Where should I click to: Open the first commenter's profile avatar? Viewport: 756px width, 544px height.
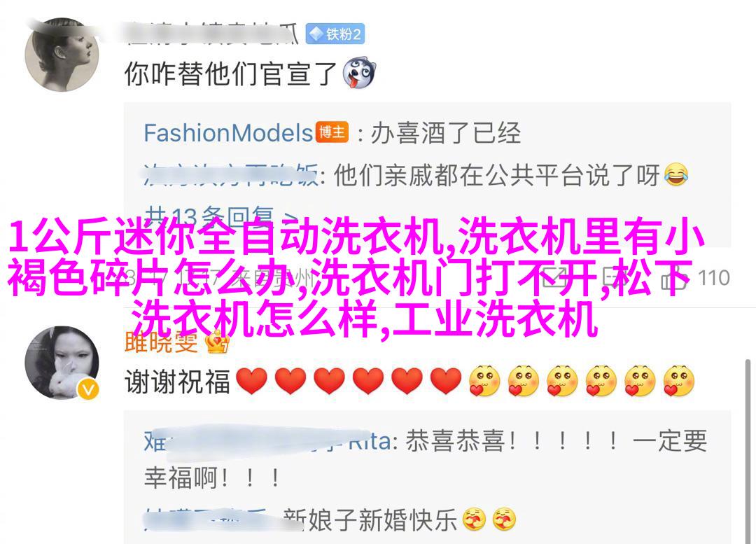pyautogui.click(x=62, y=56)
